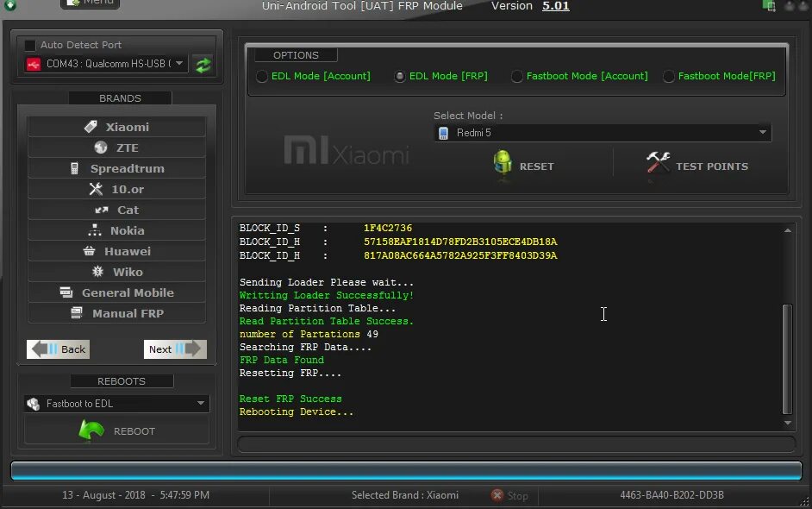Choose the Spreadtrum brand entry

point(116,168)
